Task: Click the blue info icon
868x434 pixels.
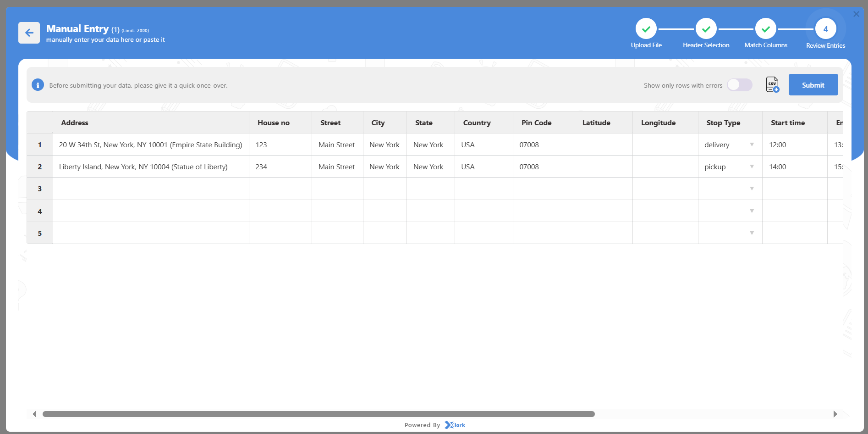Action: [x=38, y=85]
